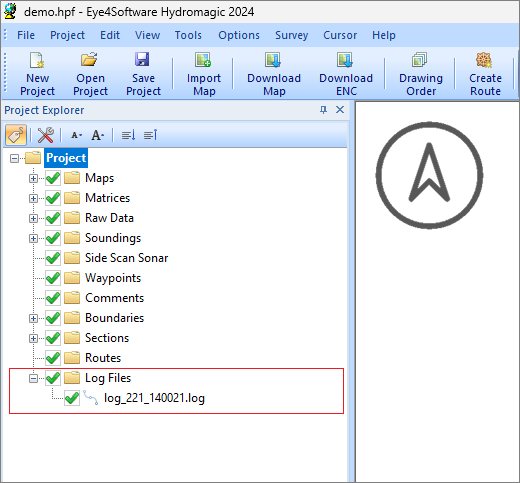Image resolution: width=520 pixels, height=483 pixels.
Task: Uncheck the Raw Data visibility checkbox
Action: (53, 218)
